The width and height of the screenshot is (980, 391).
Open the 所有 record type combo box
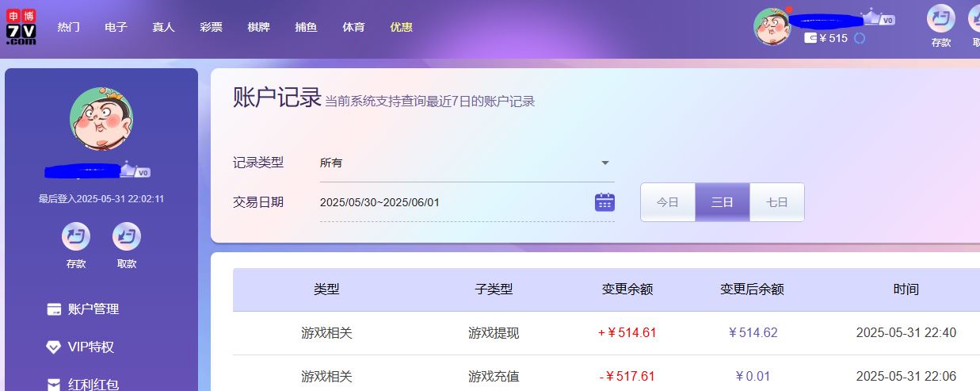[x=459, y=163]
